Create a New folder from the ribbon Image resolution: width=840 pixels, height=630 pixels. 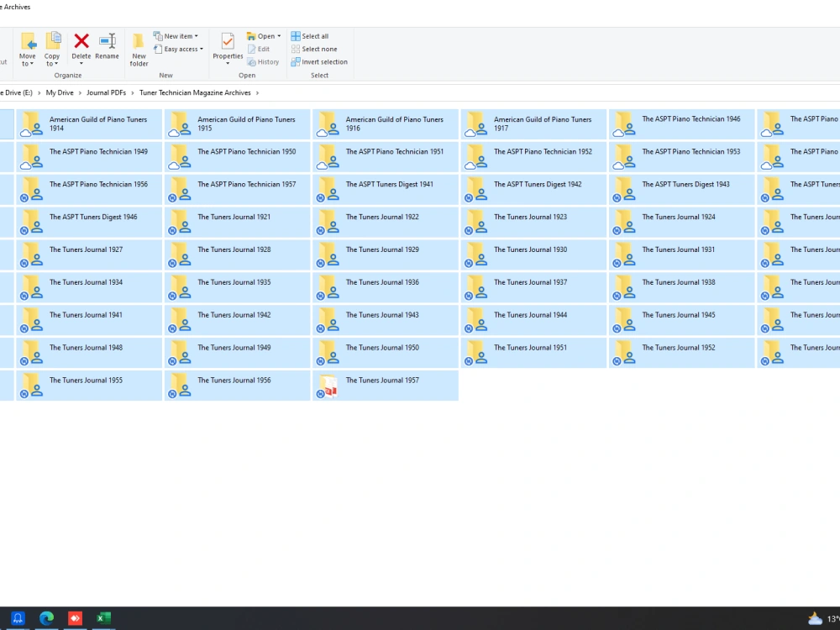pyautogui.click(x=139, y=49)
